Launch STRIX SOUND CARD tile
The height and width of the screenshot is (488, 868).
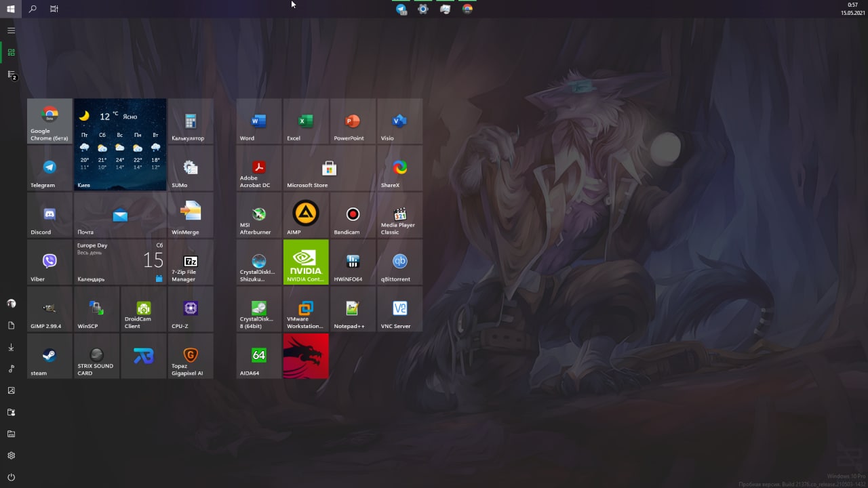pyautogui.click(x=96, y=355)
